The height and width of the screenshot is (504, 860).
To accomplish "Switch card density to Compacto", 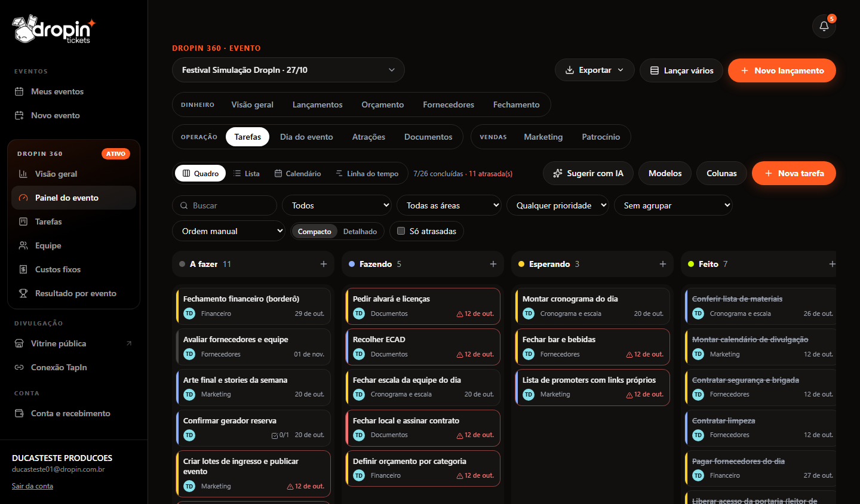I will [x=314, y=232].
